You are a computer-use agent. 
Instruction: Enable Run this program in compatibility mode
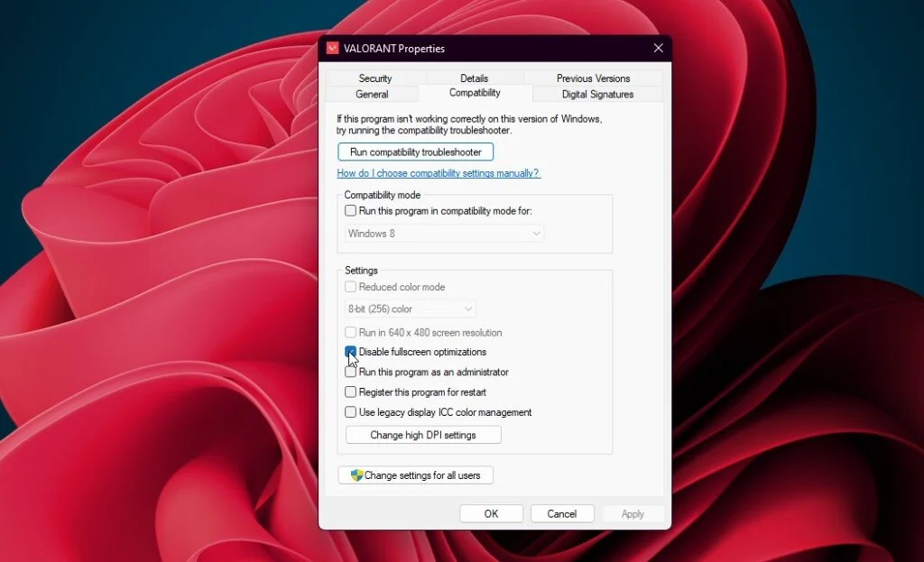351,211
